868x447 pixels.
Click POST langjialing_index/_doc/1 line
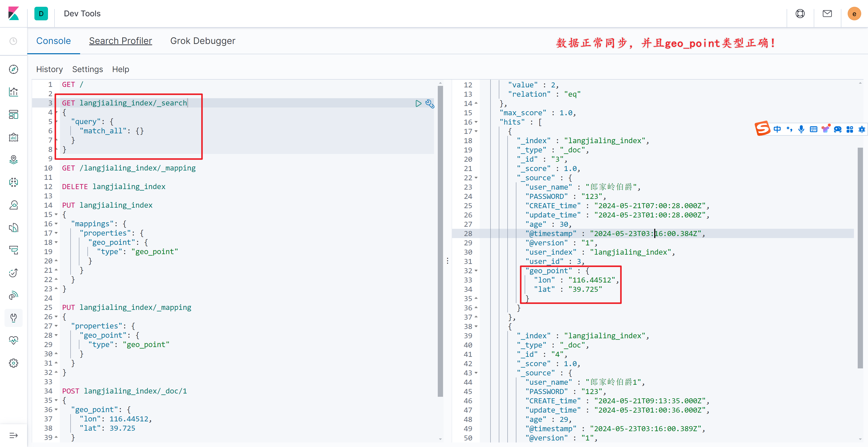tap(124, 391)
